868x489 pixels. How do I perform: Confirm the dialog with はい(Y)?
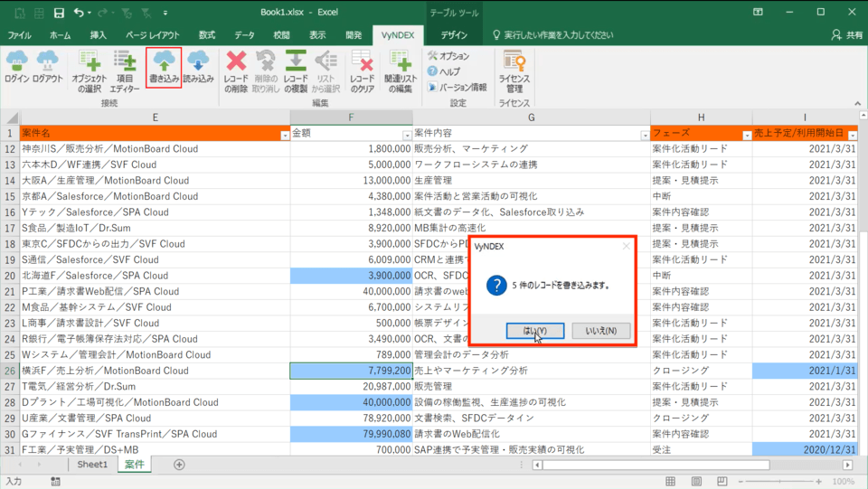tap(535, 331)
